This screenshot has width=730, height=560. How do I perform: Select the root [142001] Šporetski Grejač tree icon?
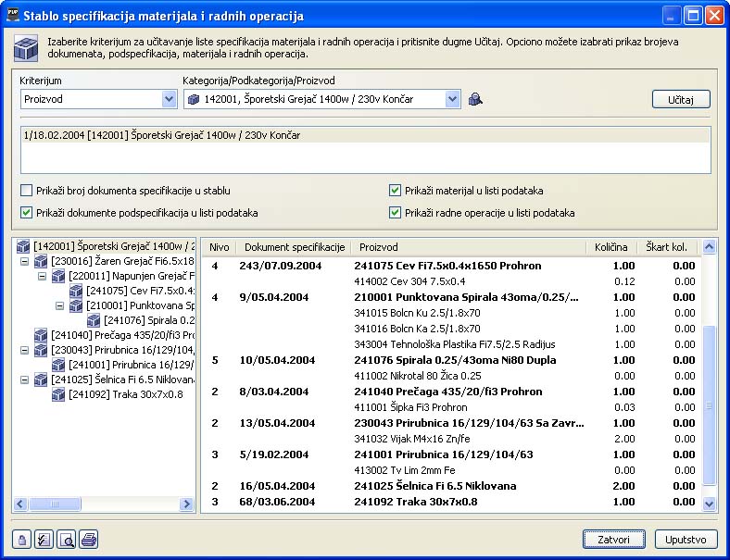pyautogui.click(x=23, y=247)
